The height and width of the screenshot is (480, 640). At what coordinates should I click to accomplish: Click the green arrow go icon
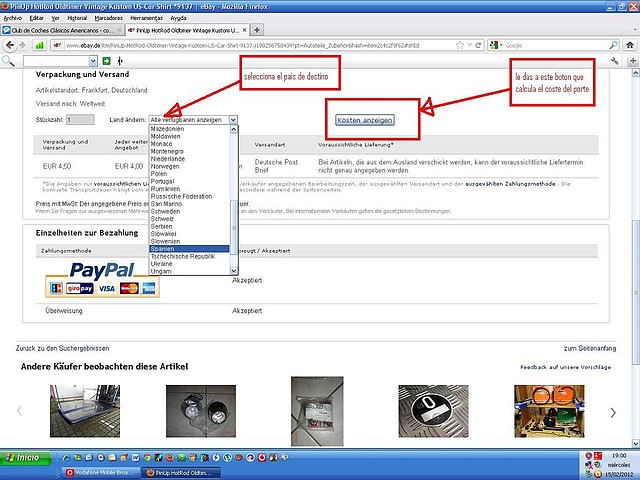[x=107, y=61]
